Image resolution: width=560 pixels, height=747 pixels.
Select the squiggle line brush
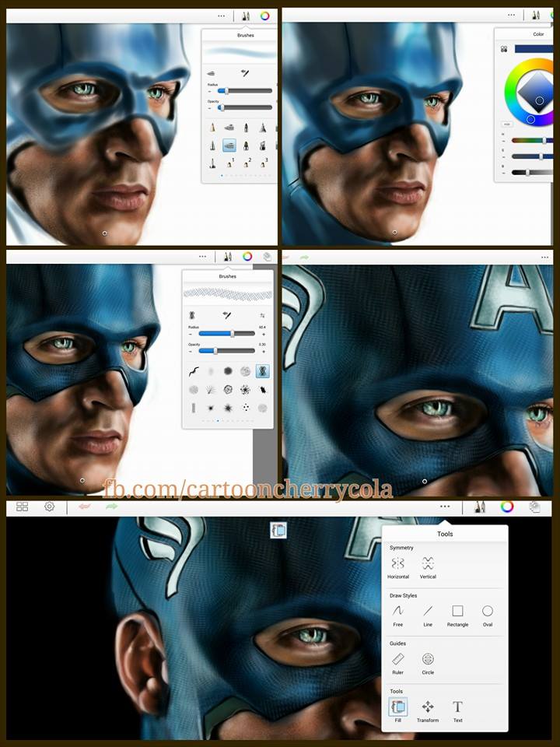click(194, 371)
